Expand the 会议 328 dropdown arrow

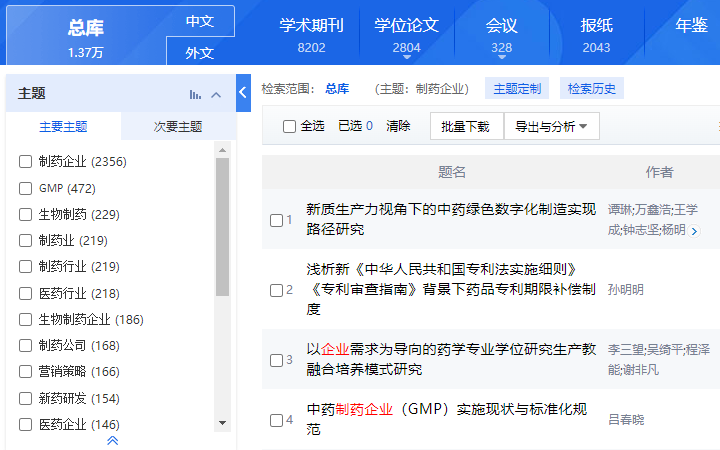(501, 57)
